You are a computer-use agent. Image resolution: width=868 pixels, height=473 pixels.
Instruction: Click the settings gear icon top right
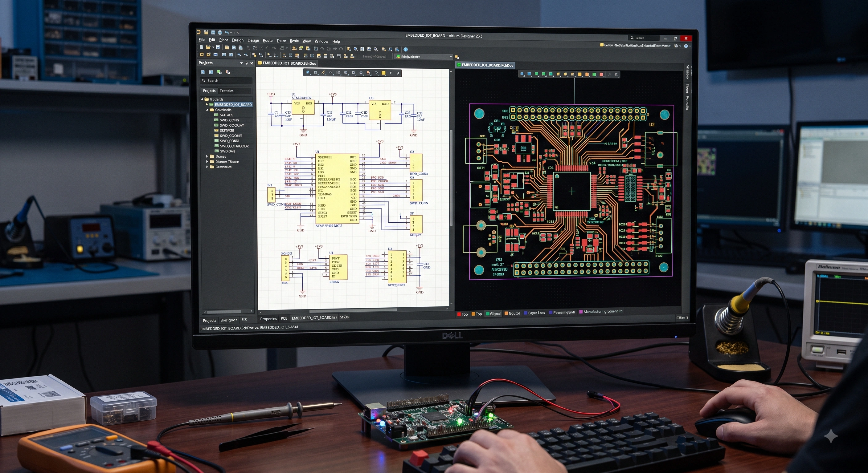pos(676,46)
